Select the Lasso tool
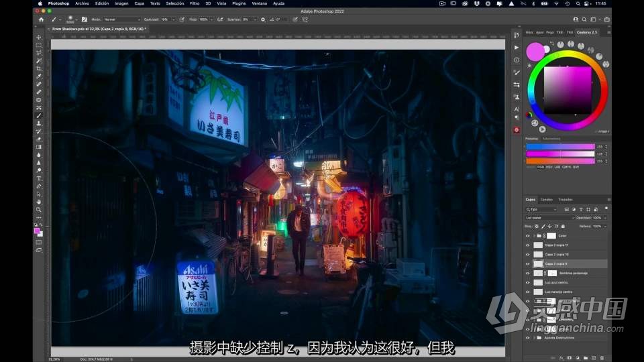 pos(39,53)
